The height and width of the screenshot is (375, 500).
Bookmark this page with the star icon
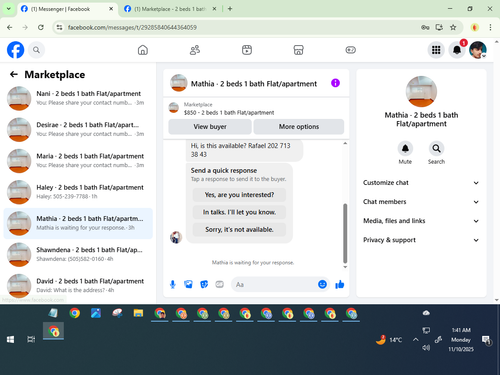453,27
